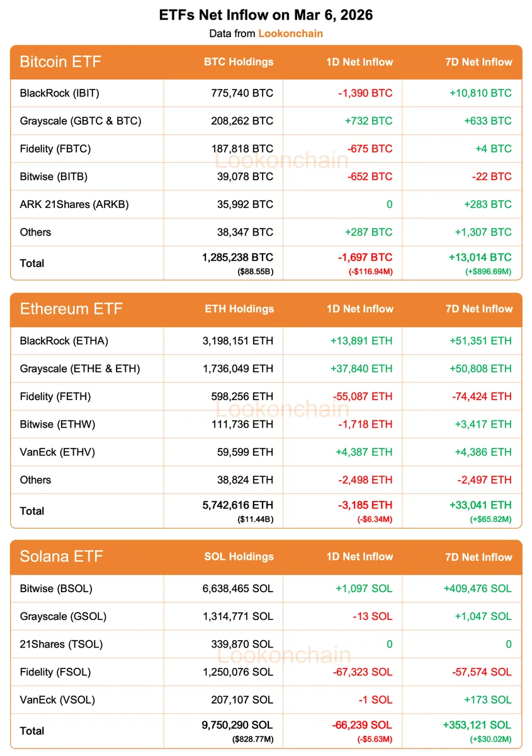Click the -55,087 ETH Fidelity outflow value
The width and height of the screenshot is (532, 756).
[361, 396]
